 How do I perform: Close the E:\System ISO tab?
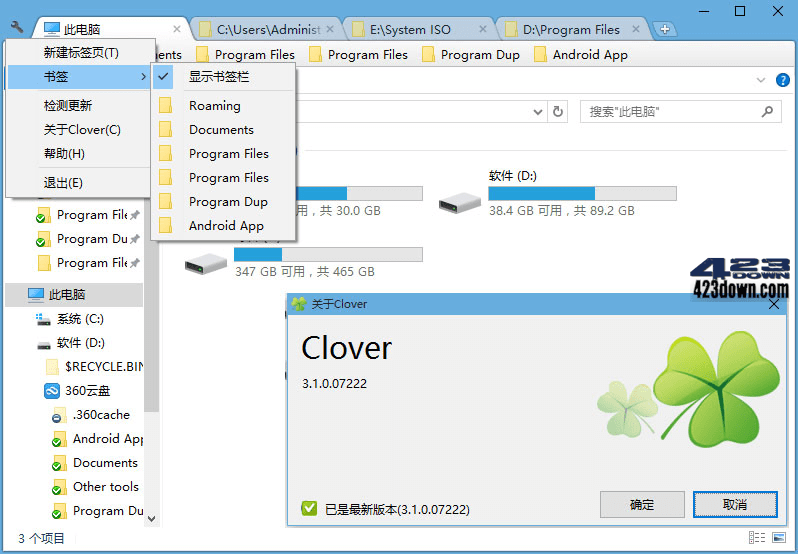(x=483, y=29)
